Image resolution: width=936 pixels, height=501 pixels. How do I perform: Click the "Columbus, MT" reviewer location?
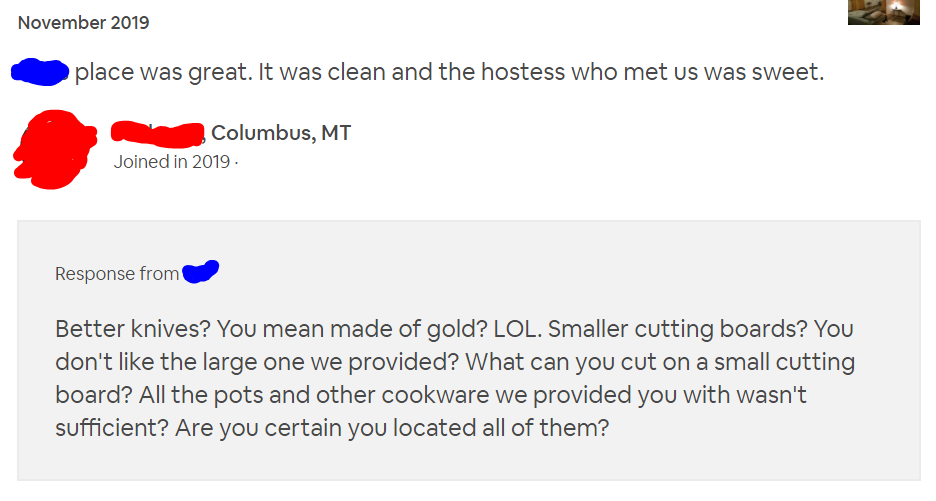tap(281, 133)
